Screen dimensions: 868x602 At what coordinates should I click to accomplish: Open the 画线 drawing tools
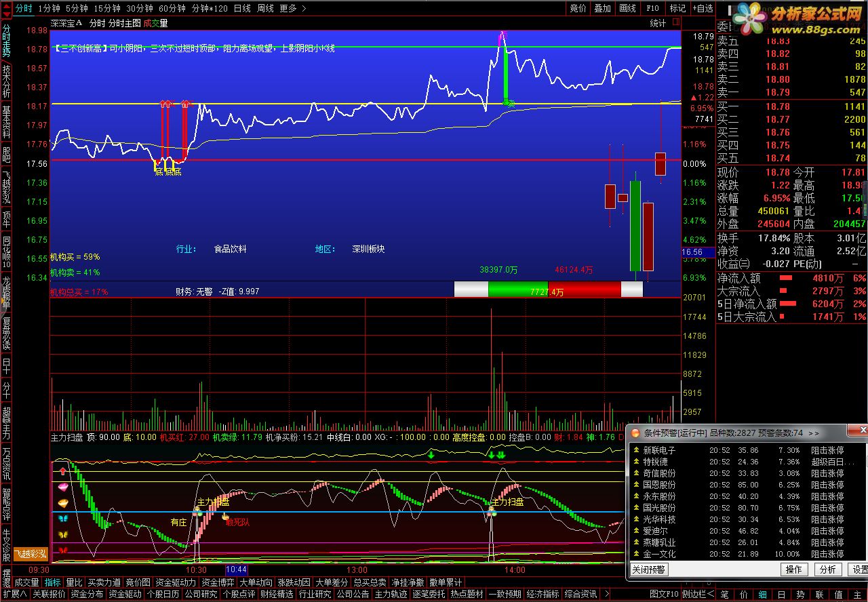pos(627,8)
